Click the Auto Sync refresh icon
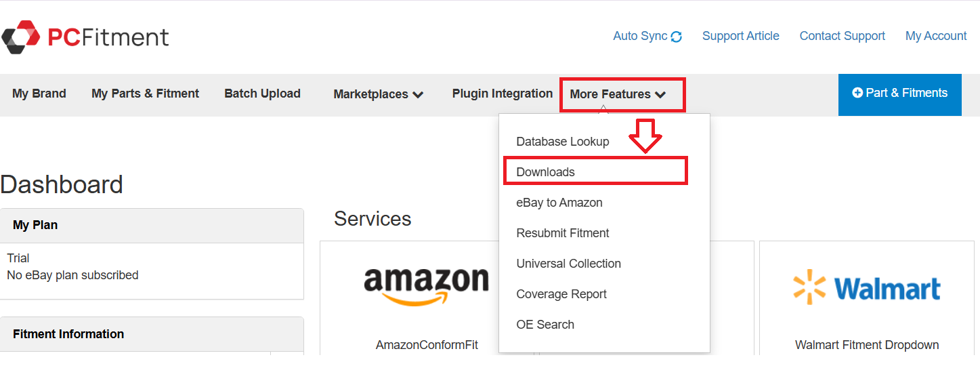The image size is (980, 387). [676, 37]
